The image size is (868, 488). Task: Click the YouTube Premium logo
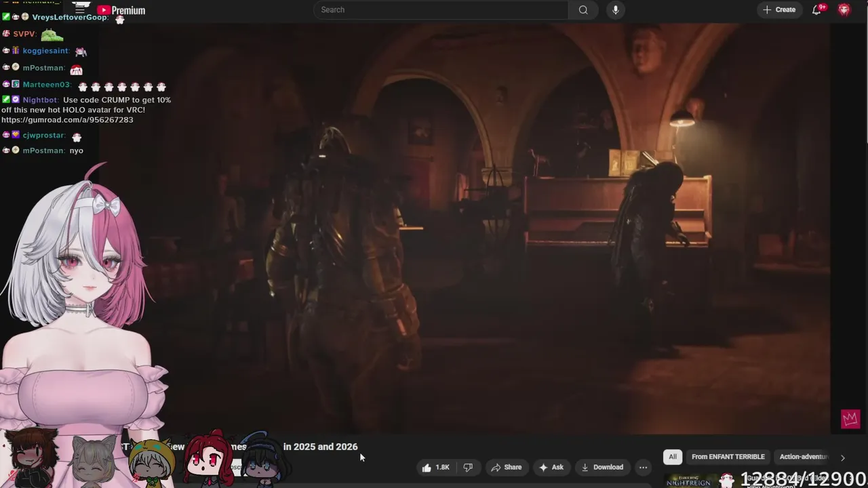tap(121, 10)
